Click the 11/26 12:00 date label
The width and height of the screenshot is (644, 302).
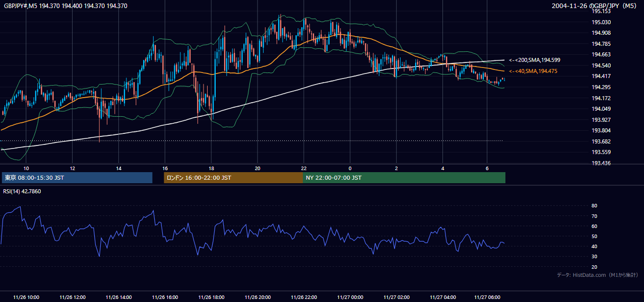click(73, 297)
